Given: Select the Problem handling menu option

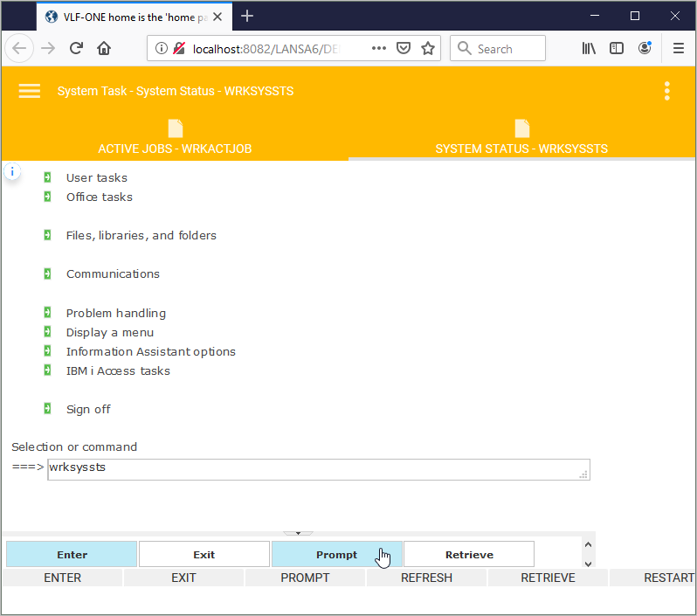Looking at the screenshot, I should pyautogui.click(x=115, y=313).
